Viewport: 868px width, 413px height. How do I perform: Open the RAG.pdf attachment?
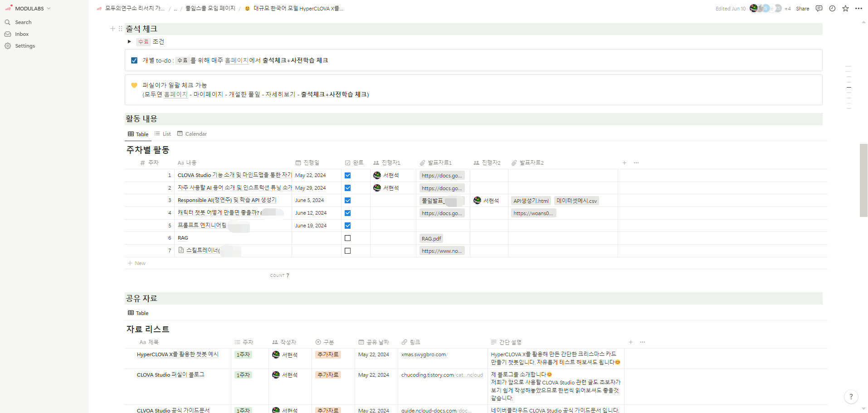click(x=431, y=238)
